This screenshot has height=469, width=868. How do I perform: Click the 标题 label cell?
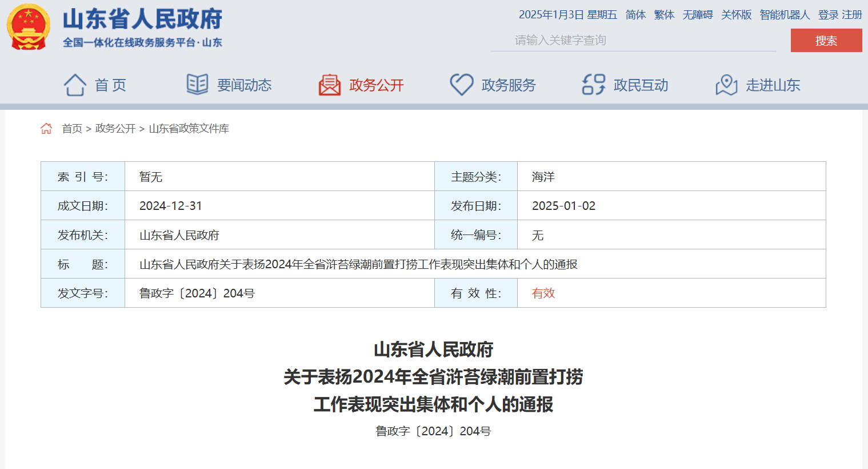[x=83, y=264]
